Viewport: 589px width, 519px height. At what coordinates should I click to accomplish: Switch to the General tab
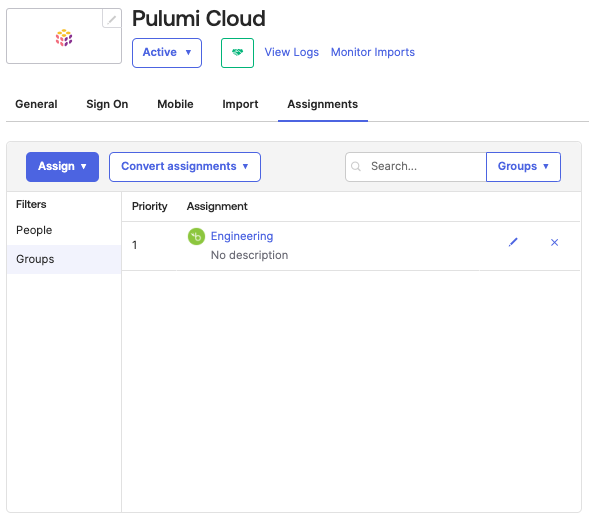pos(36,104)
